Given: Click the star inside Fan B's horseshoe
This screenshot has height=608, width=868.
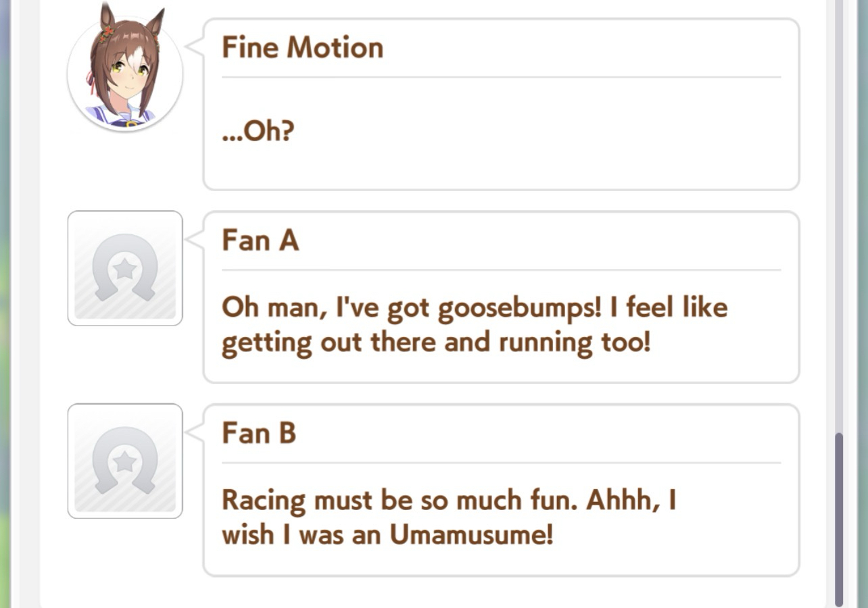Looking at the screenshot, I should 124,462.
